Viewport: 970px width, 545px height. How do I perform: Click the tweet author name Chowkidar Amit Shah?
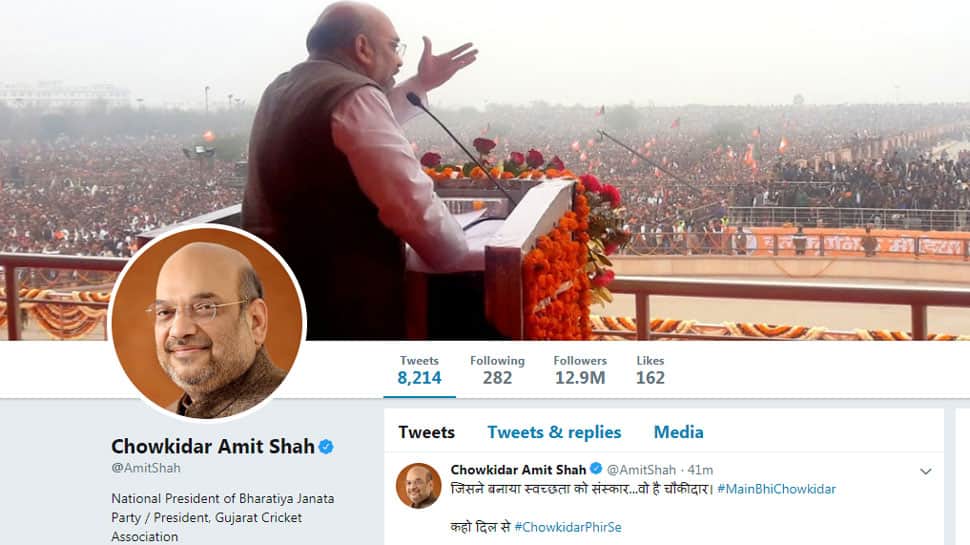click(x=518, y=470)
